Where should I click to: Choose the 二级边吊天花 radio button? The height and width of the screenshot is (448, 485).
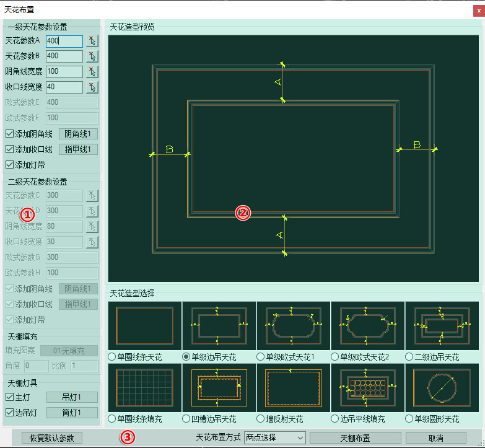pyautogui.click(x=409, y=357)
